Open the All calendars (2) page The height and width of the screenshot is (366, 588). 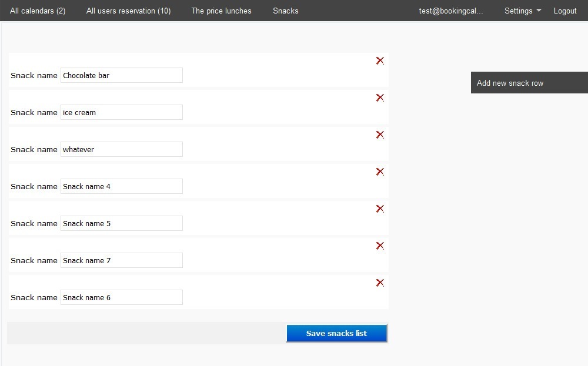[x=38, y=11]
